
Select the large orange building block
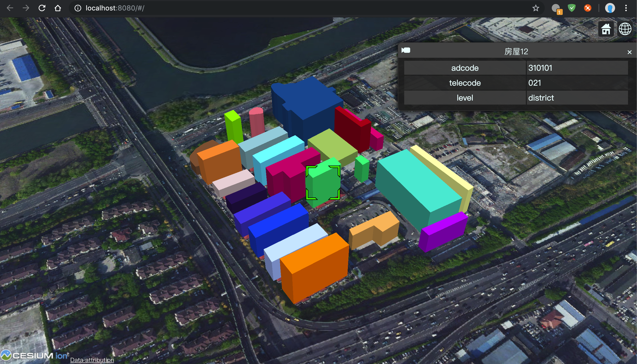click(317, 267)
